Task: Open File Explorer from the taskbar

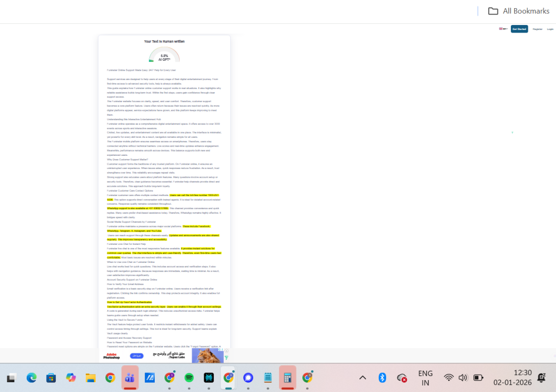Action: pyautogui.click(x=90, y=377)
